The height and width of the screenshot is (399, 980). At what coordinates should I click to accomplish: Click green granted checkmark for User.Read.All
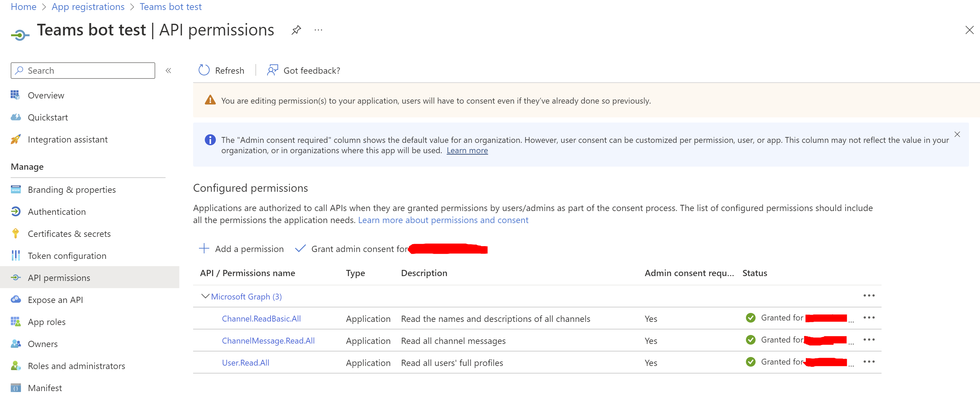coord(750,362)
